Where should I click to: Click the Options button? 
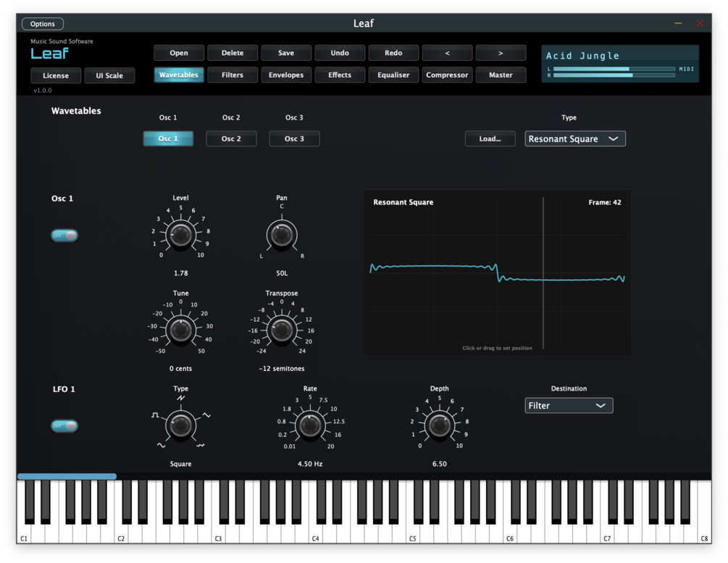click(43, 24)
